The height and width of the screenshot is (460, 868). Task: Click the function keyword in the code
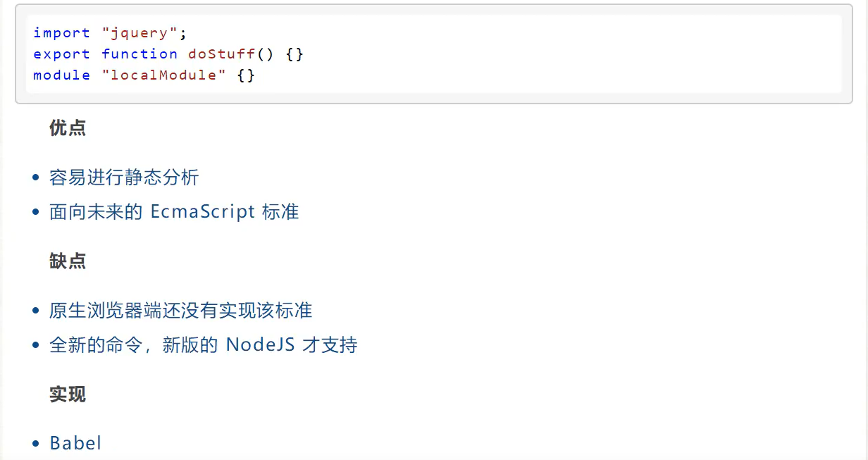139,54
